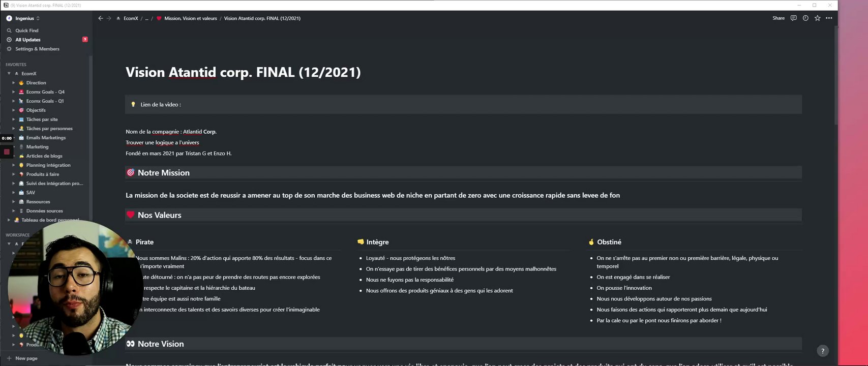Click the help question mark button
868x366 pixels.
tap(822, 351)
